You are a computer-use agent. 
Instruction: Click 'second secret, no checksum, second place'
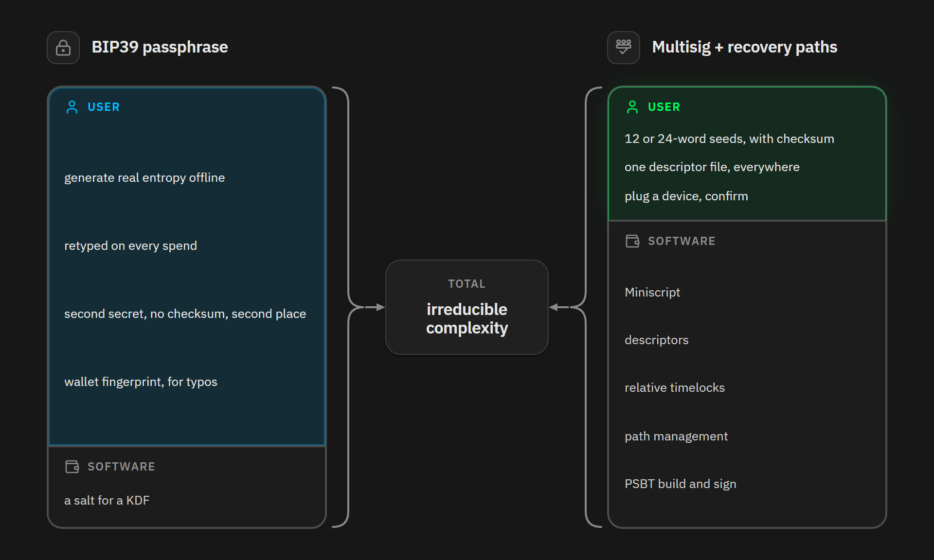click(x=185, y=314)
